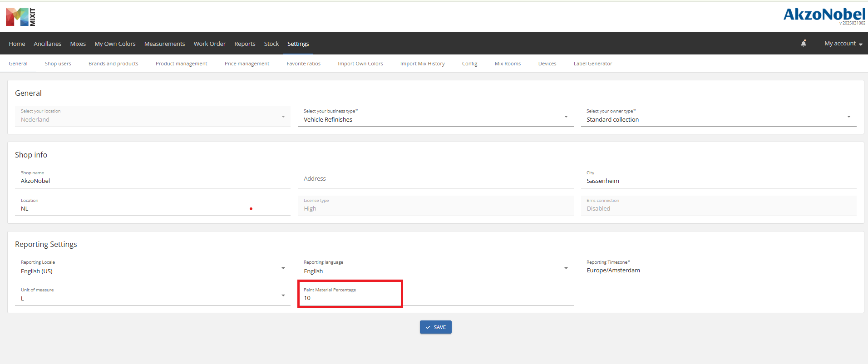Switch to the Shop users tab
Screen dimensions: 868x364
tap(58, 64)
